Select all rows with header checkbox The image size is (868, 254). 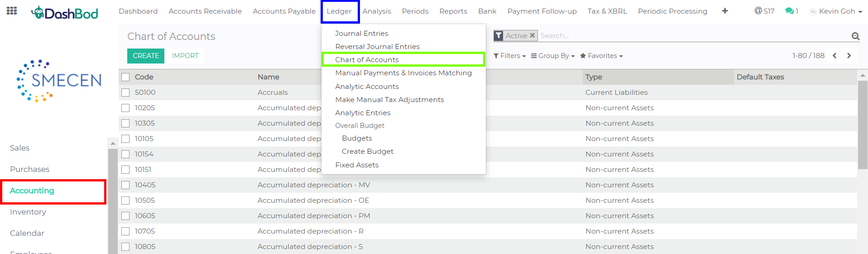(x=125, y=77)
